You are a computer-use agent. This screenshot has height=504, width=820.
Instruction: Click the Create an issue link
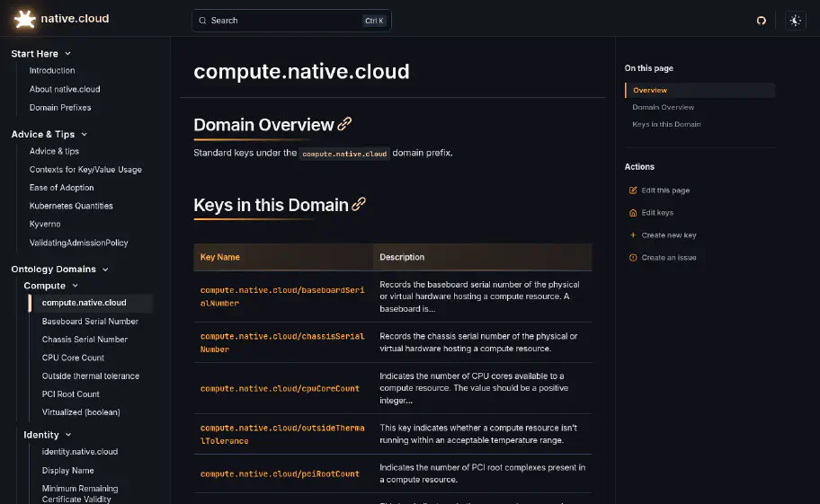[x=668, y=258]
